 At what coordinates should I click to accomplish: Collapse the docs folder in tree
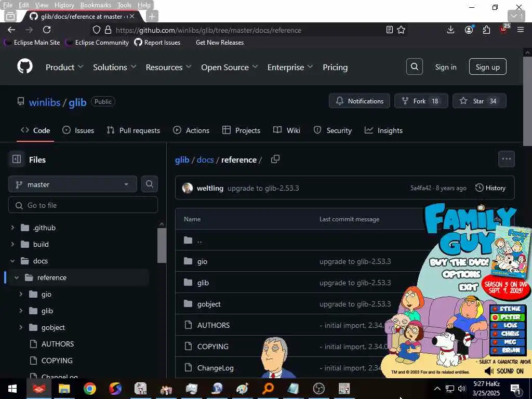coord(12,261)
